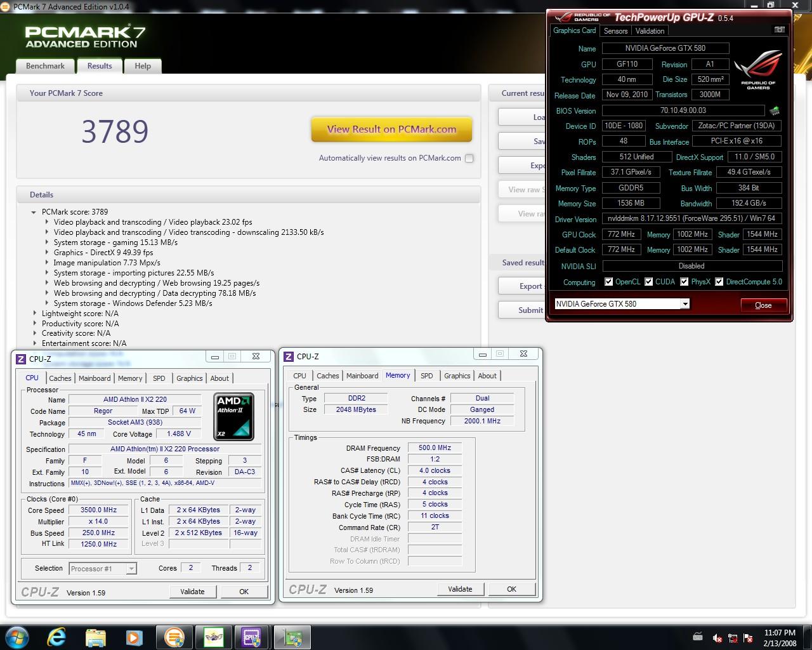This screenshot has height=650, width=812.
Task: Toggle the CUDA checkbox in GPU-Z
Action: pyautogui.click(x=649, y=282)
